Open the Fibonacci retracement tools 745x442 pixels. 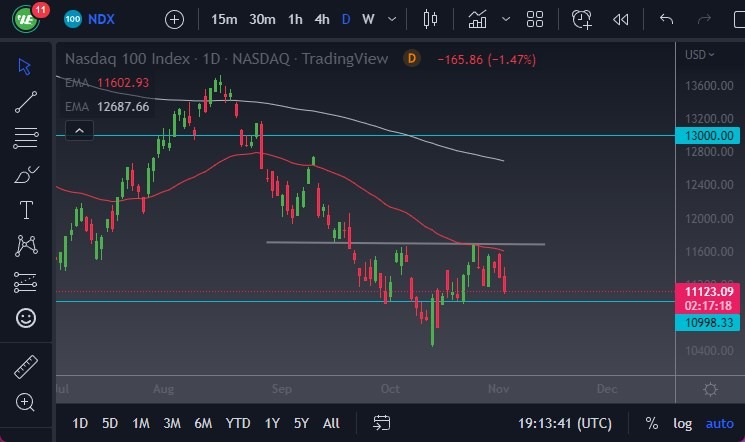point(26,138)
